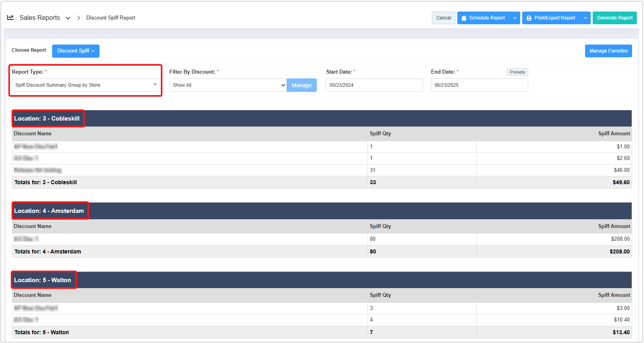644x343 pixels.
Task: Open the Discount Spiff report chooser
Action: [76, 51]
